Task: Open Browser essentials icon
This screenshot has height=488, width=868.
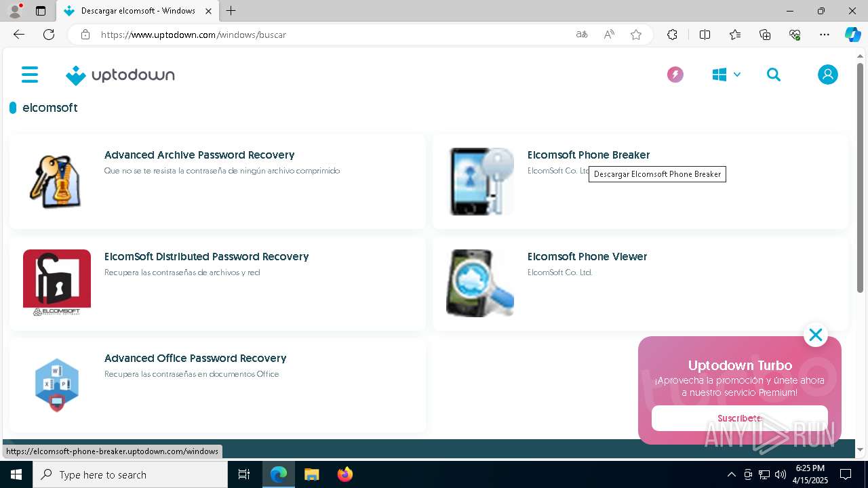Action: [795, 35]
